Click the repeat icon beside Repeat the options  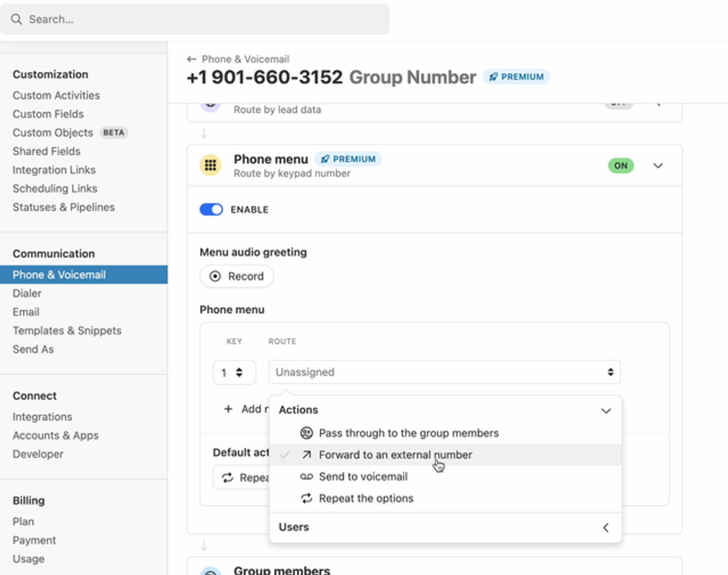click(x=306, y=498)
